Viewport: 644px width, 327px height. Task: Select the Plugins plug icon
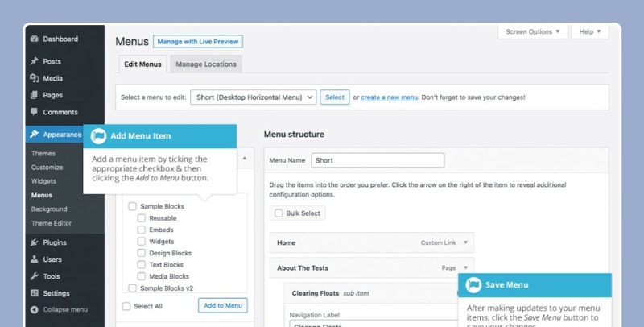[x=34, y=242]
